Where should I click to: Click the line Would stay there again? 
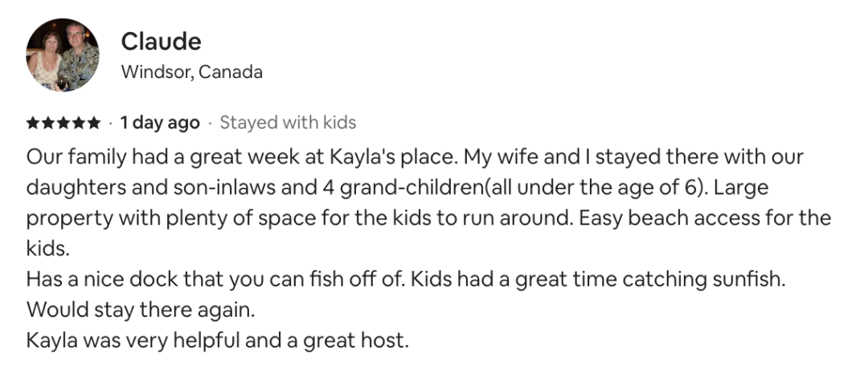click(141, 310)
